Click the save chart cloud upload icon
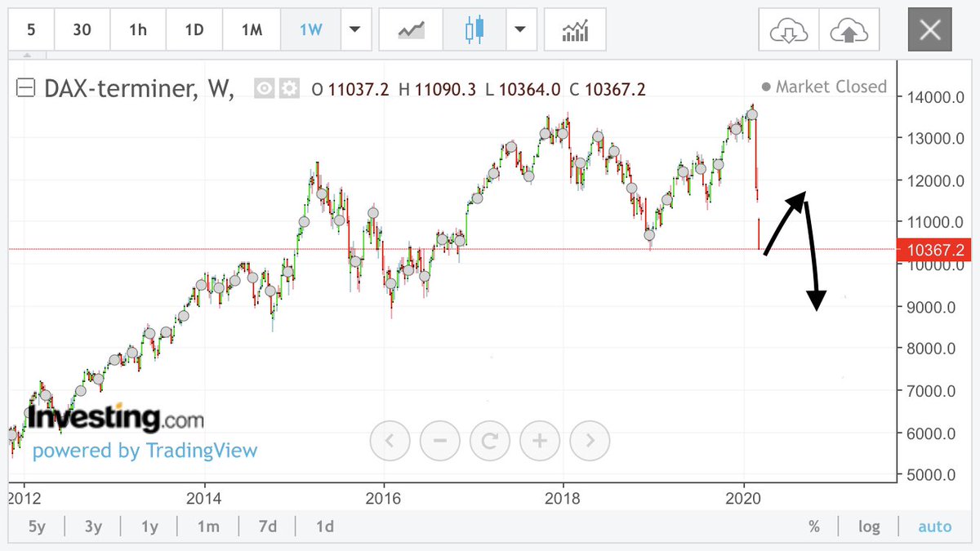 [x=849, y=30]
